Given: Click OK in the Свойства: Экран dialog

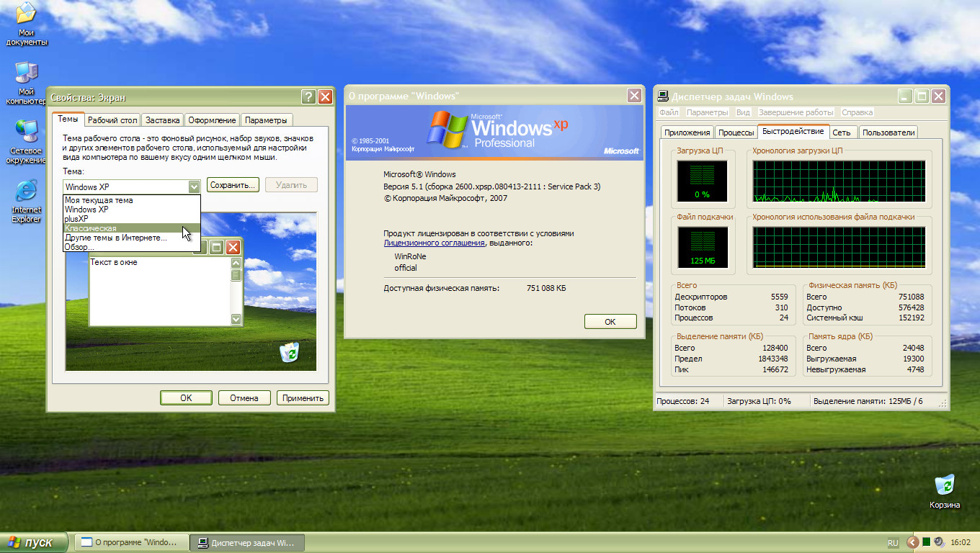Looking at the screenshot, I should (x=186, y=397).
